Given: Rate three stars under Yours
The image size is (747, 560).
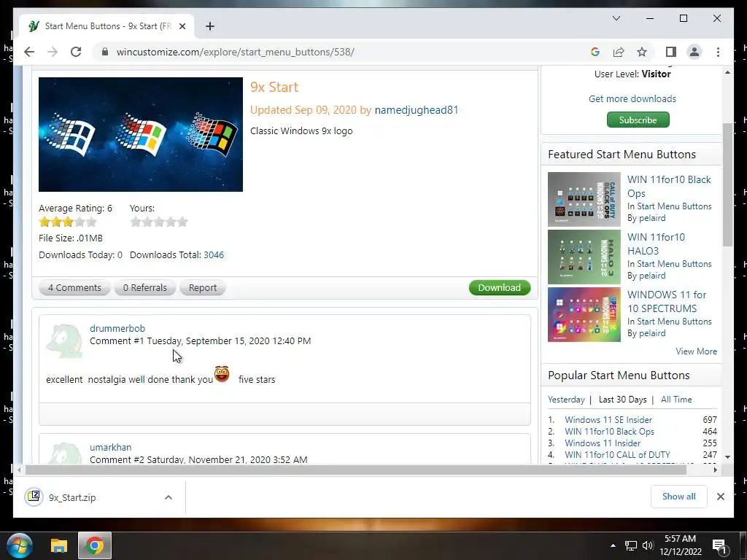Looking at the screenshot, I should point(159,222).
